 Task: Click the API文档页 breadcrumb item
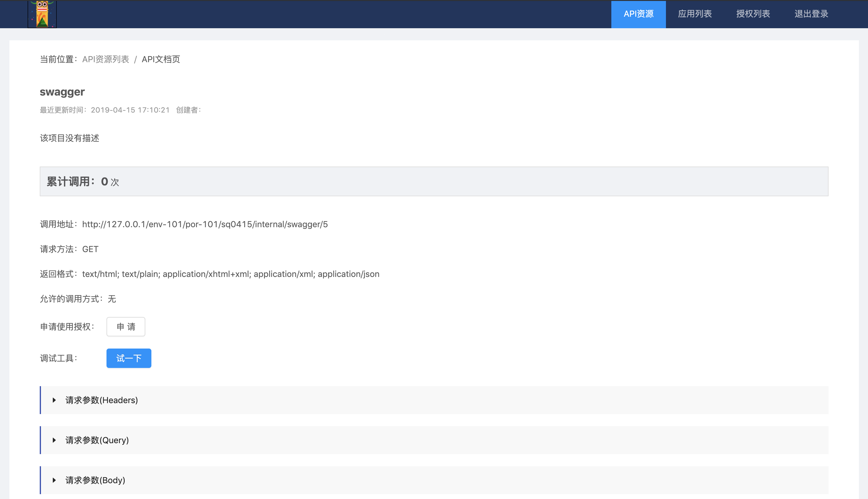tap(161, 59)
